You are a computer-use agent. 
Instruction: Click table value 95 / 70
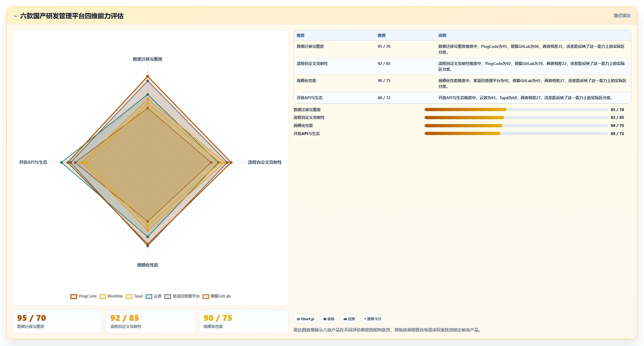[x=384, y=47]
